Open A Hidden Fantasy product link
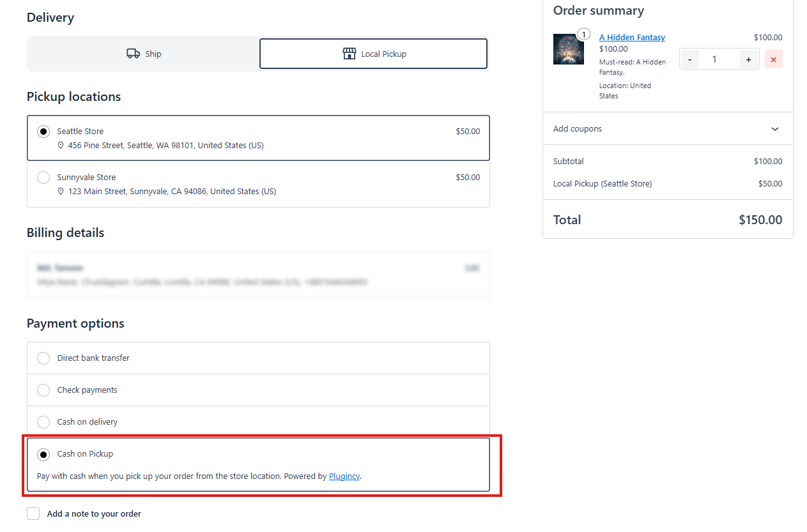 [632, 38]
